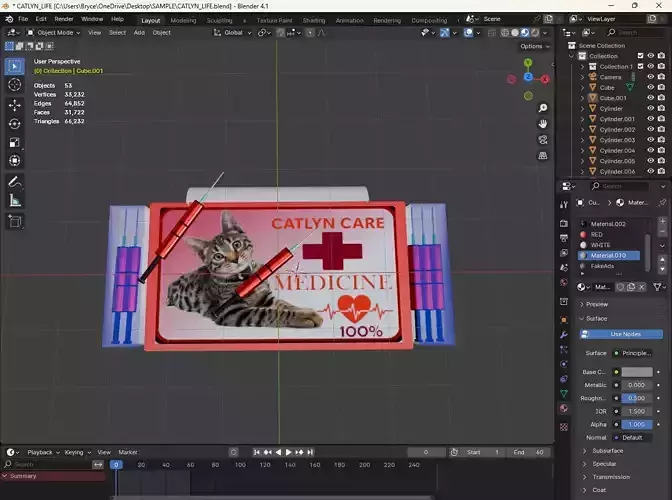
Task: Hide the Camera object in viewport
Action: (x=651, y=77)
